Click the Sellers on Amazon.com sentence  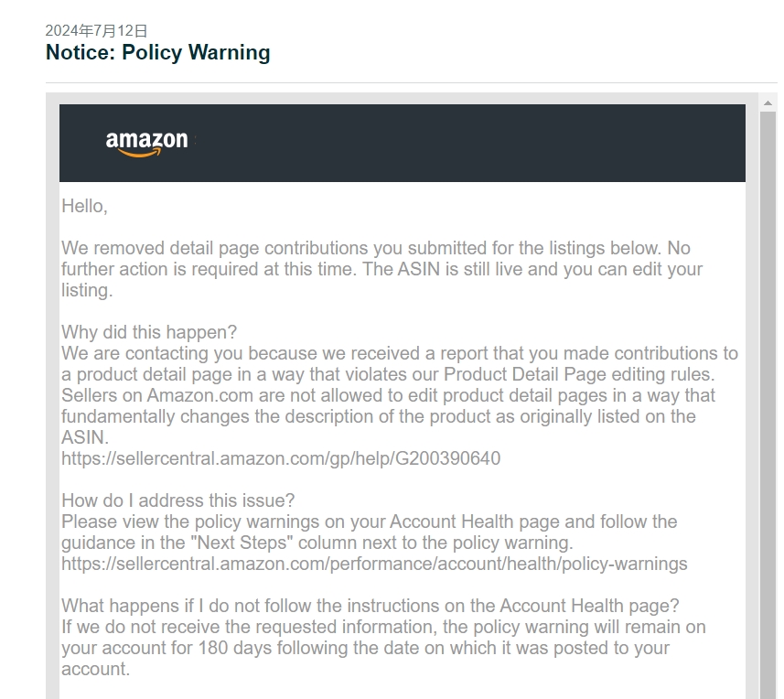pos(388,416)
